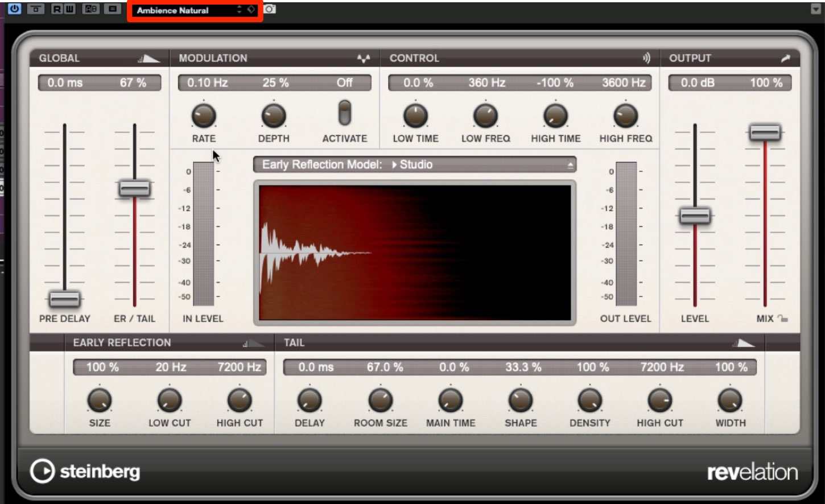This screenshot has width=825, height=504.
Task: Enable Read automation (R) button
Action: 57,9
